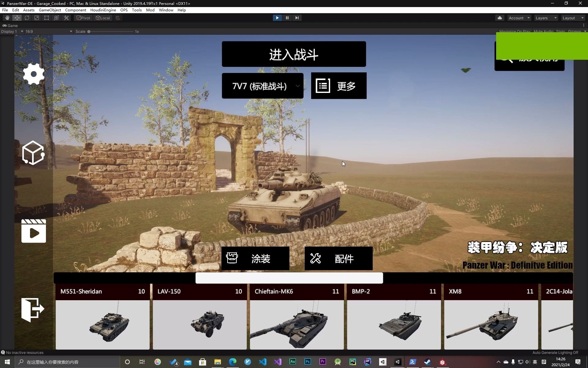Select the Hand tool in the toolbar
This screenshot has height=368, width=588.
[7, 18]
